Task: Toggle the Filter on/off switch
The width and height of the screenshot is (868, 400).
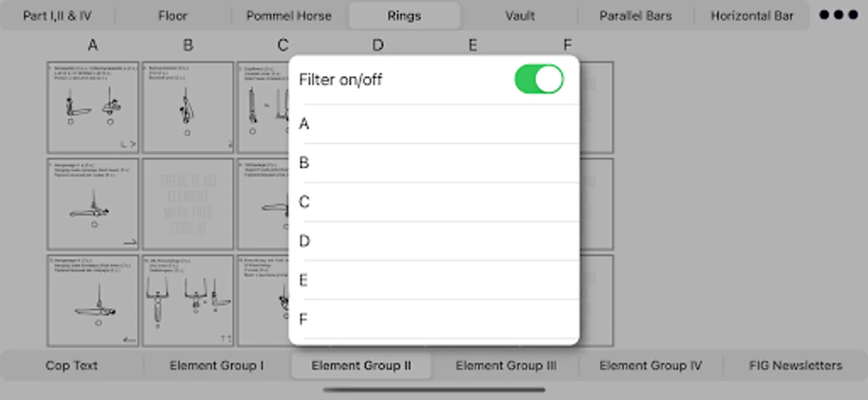Action: [539, 80]
